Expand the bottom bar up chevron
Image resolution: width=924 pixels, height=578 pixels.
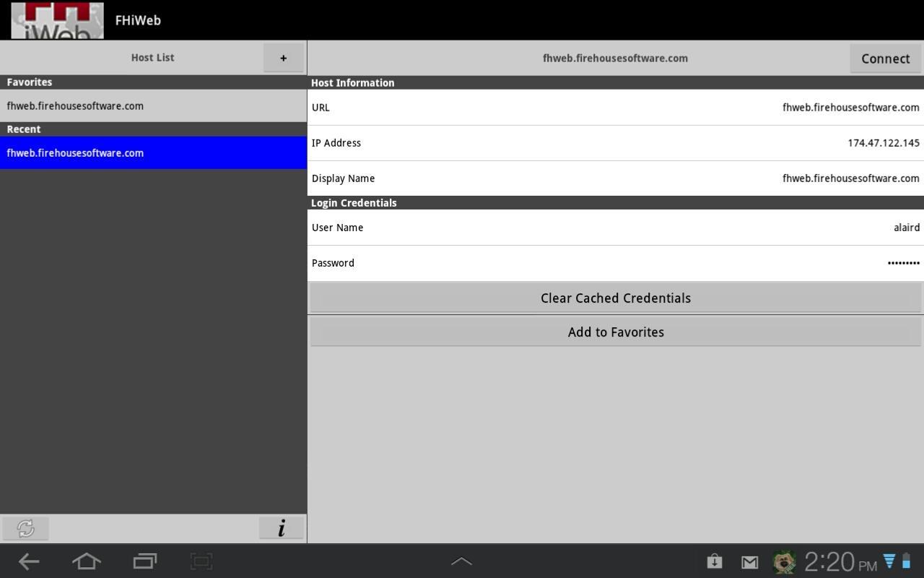[461, 561]
